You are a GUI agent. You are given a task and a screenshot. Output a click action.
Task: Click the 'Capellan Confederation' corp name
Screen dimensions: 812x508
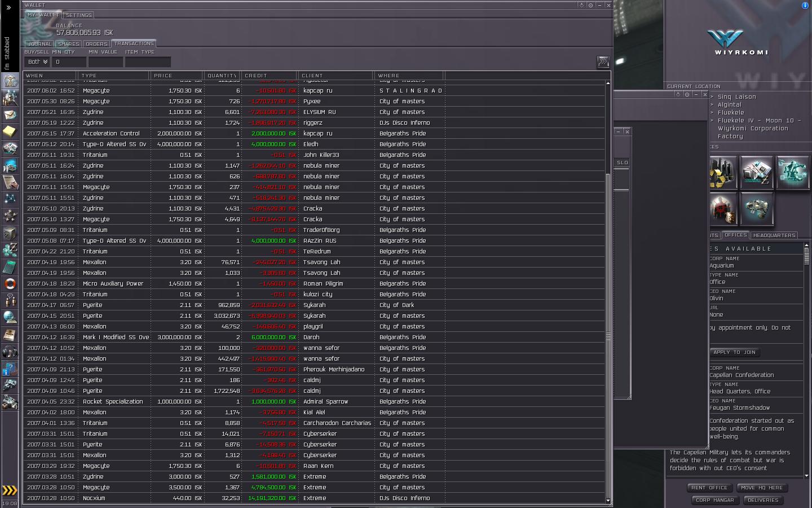click(742, 375)
